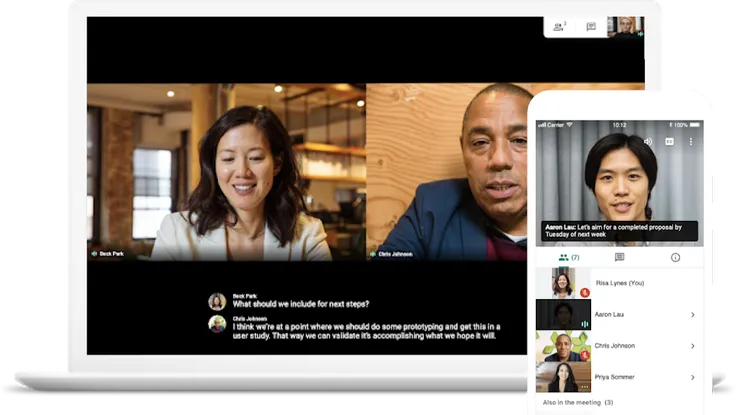The width and height of the screenshot is (736, 415).
Task: Open more options three-dot menu on phone
Action: tap(691, 141)
